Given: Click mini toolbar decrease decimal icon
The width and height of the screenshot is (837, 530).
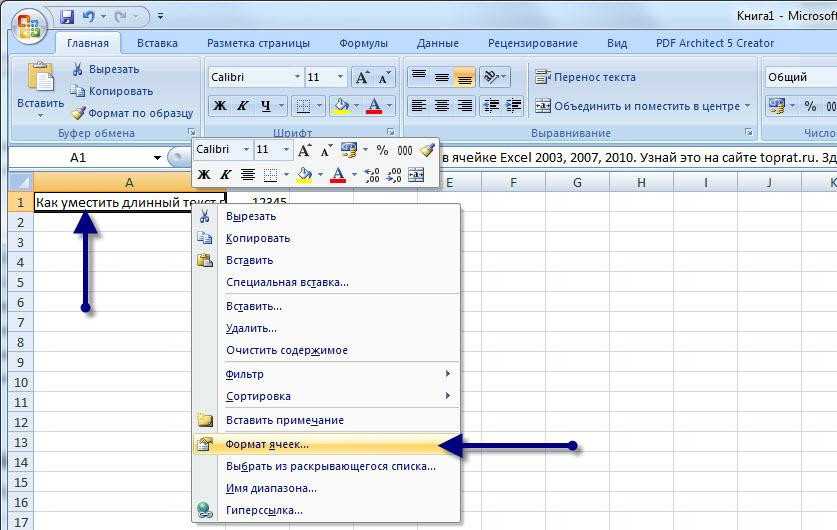Looking at the screenshot, I should [x=394, y=175].
